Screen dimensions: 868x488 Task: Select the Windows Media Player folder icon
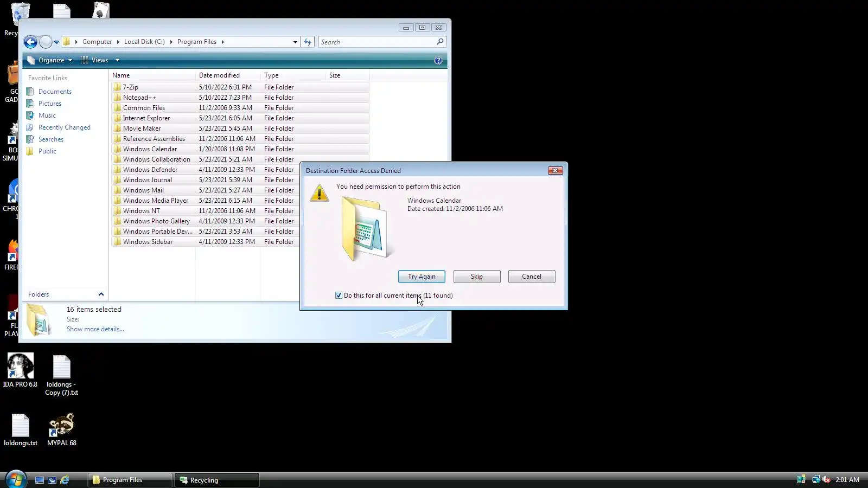pos(117,201)
